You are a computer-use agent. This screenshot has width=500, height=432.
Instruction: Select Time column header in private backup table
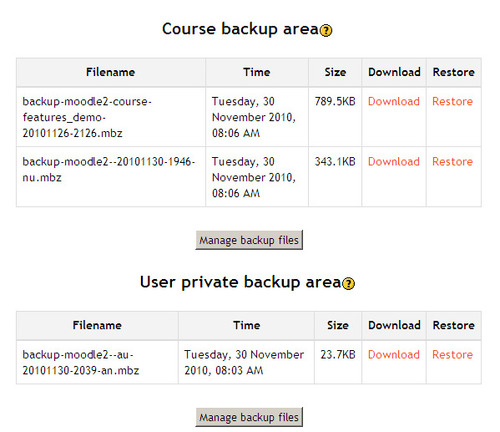pyautogui.click(x=246, y=325)
